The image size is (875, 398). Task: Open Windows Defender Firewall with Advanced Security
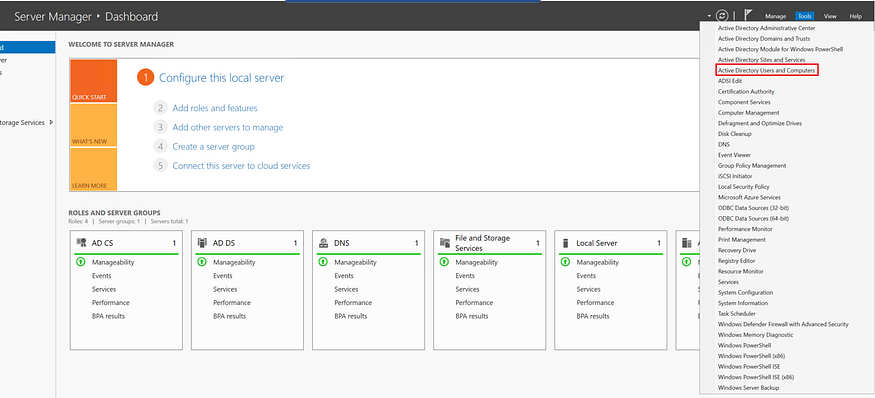783,324
